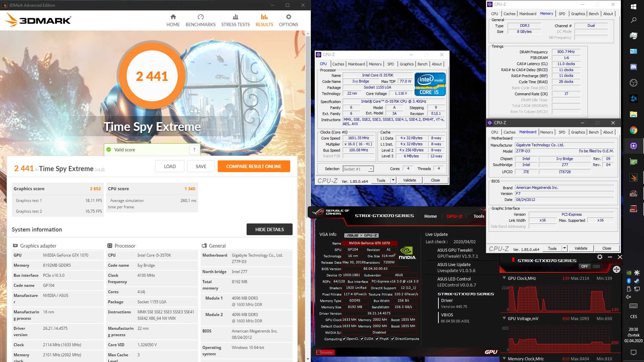This screenshot has width=644, height=362.
Task: Click the red Monitor icon in GPU Tweak
Action: click(x=325, y=352)
